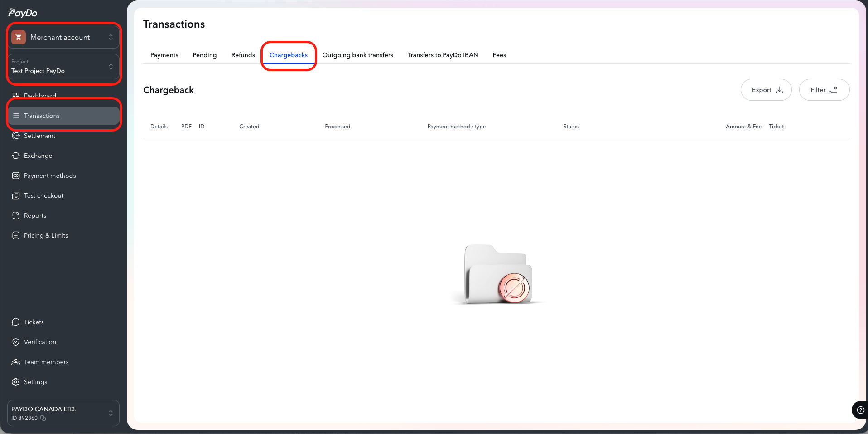Click the Processed column header
The image size is (868, 434).
point(338,127)
